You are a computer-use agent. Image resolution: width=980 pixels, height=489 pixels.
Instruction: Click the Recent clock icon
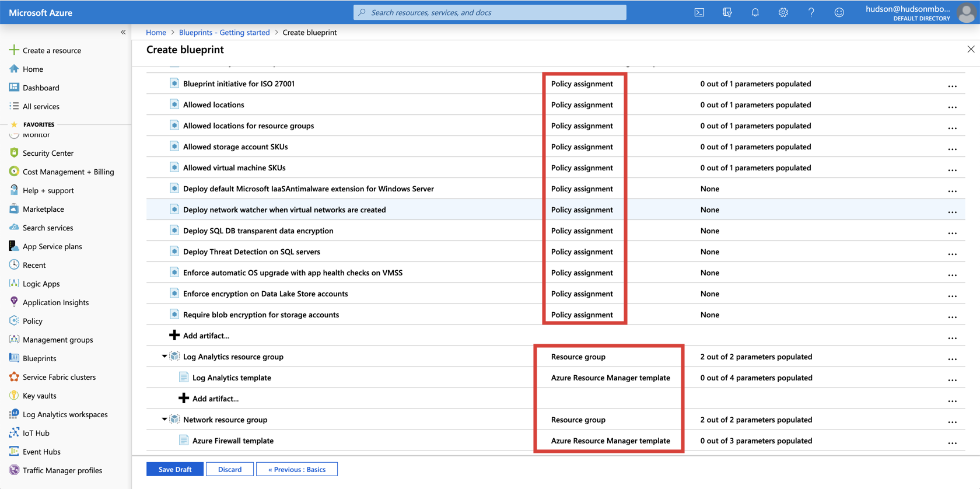pos(14,265)
